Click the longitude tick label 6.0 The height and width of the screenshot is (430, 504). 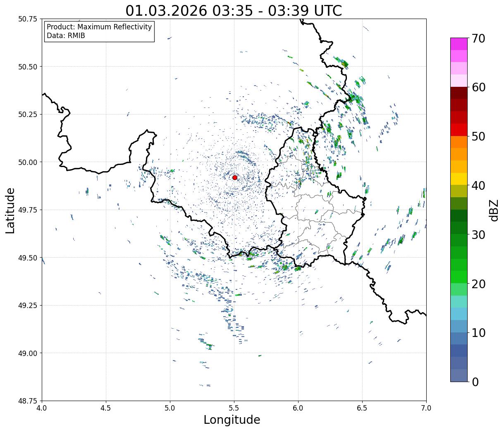pyautogui.click(x=298, y=408)
